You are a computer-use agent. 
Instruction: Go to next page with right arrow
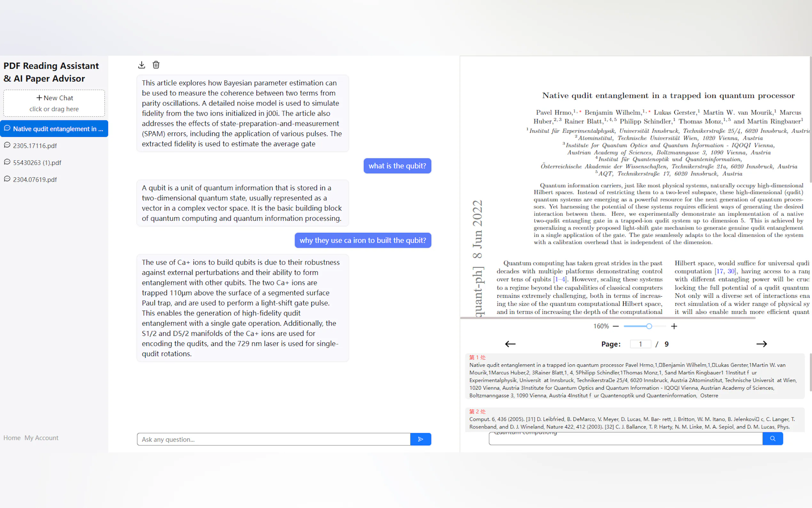pos(761,344)
